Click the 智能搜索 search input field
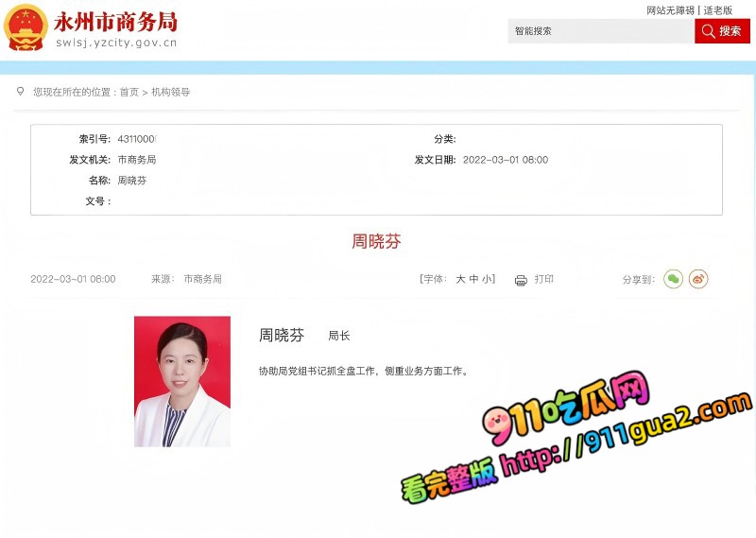 pos(601,31)
